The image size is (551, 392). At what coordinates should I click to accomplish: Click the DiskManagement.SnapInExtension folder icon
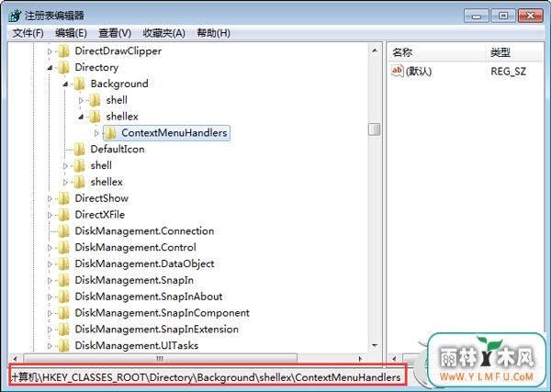[x=64, y=330]
